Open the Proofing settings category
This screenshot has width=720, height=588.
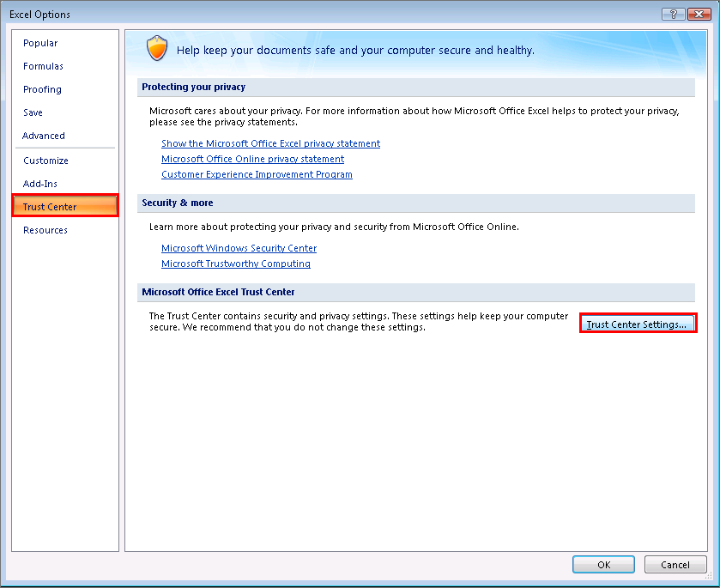coord(42,89)
